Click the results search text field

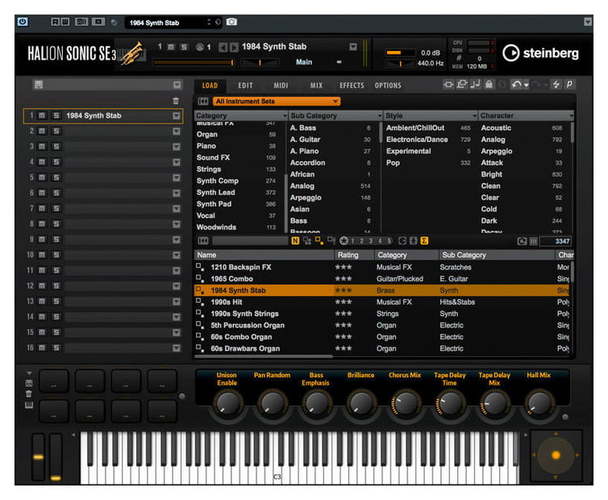250,241
